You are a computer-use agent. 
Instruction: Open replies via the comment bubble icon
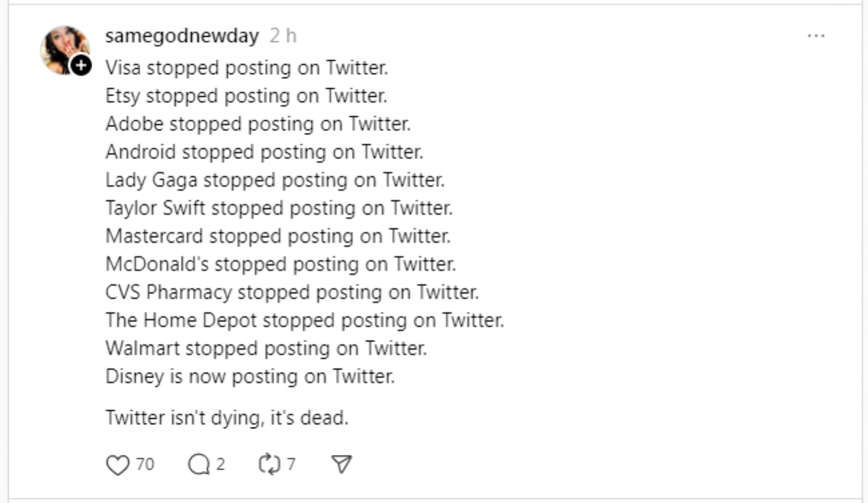coord(199,465)
